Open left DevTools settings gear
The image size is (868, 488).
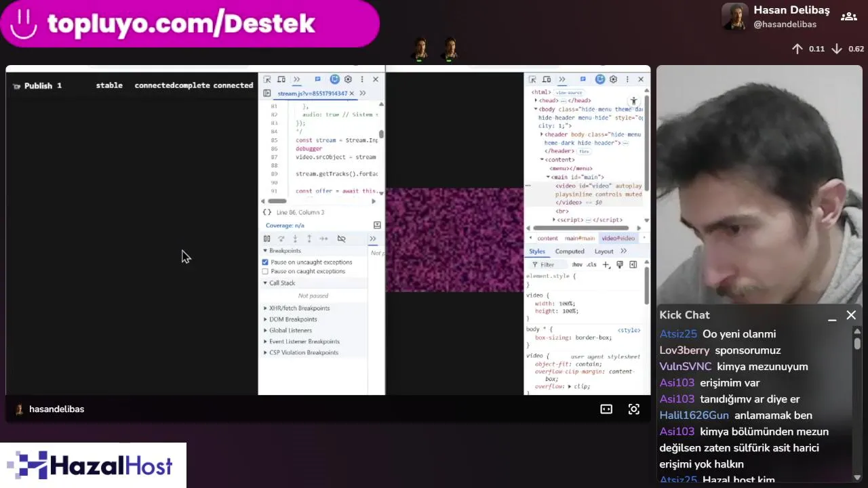[348, 79]
